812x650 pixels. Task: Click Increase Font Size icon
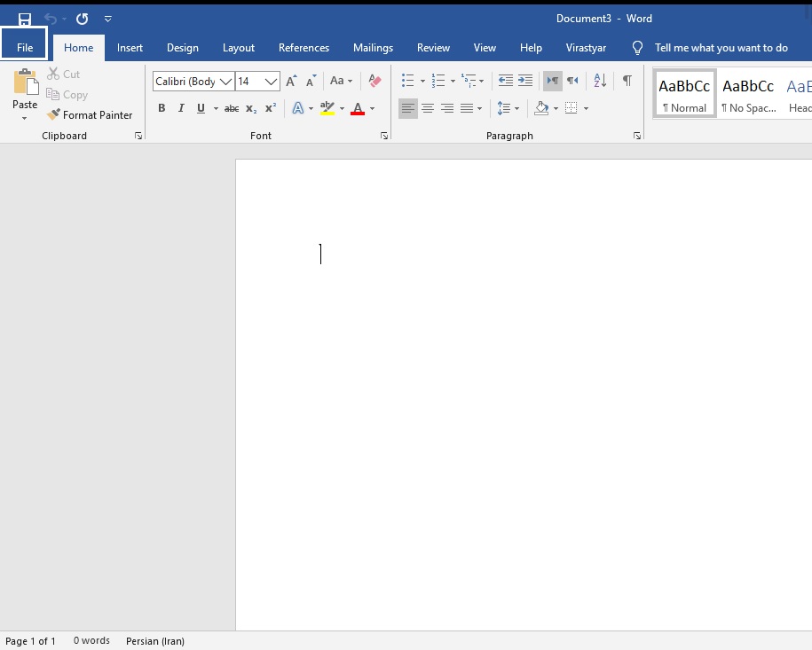tap(292, 81)
